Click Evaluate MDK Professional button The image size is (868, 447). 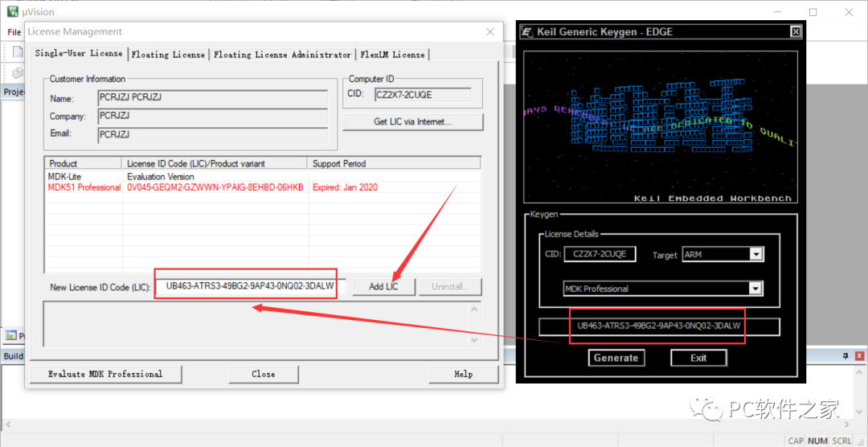(x=105, y=374)
